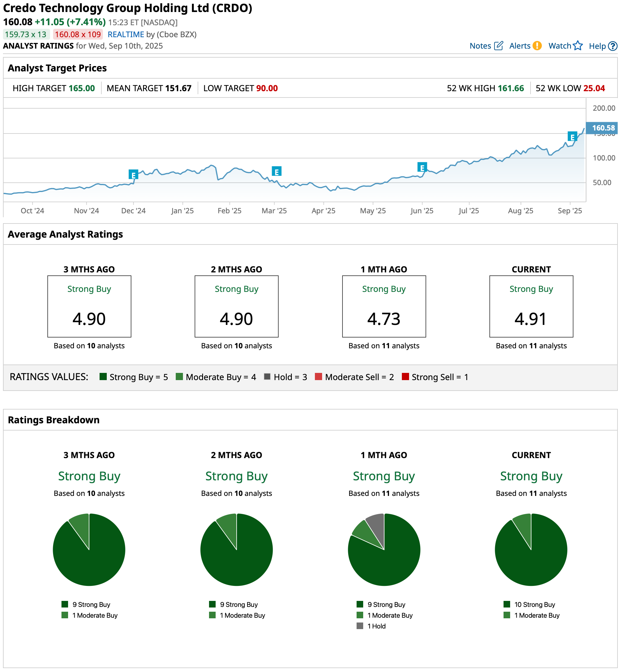Click the Moderate Sell = 2 legend swatch
The height and width of the screenshot is (672, 619).
click(318, 376)
